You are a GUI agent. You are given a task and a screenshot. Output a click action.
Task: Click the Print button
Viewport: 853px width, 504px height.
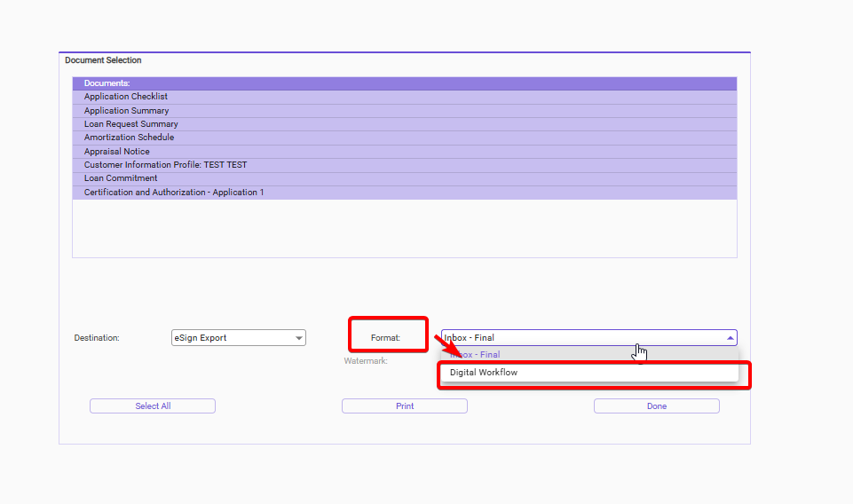[x=404, y=406]
